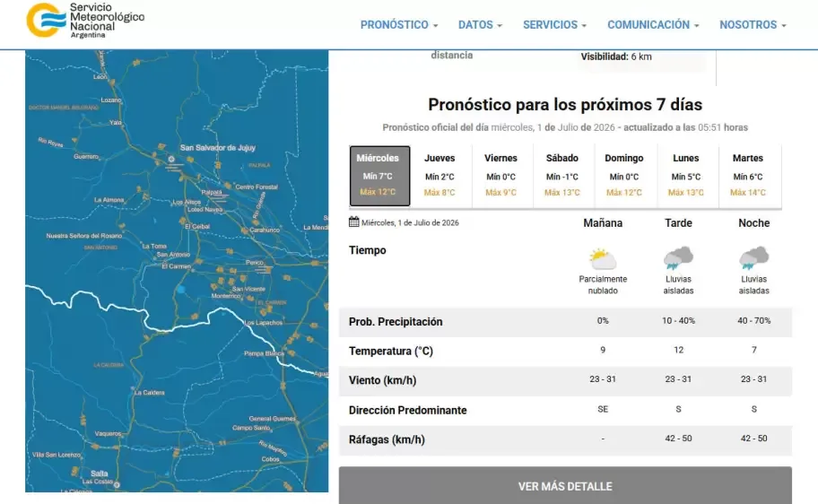Click San Salvador de Jujuy map marker
Viewport: 818px width, 504px height.
[171, 159]
